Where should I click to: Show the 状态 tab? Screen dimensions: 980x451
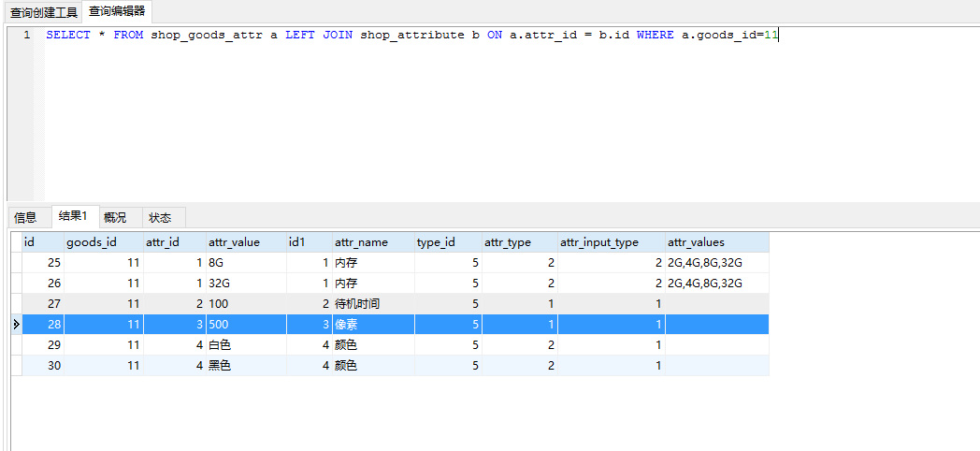(160, 217)
